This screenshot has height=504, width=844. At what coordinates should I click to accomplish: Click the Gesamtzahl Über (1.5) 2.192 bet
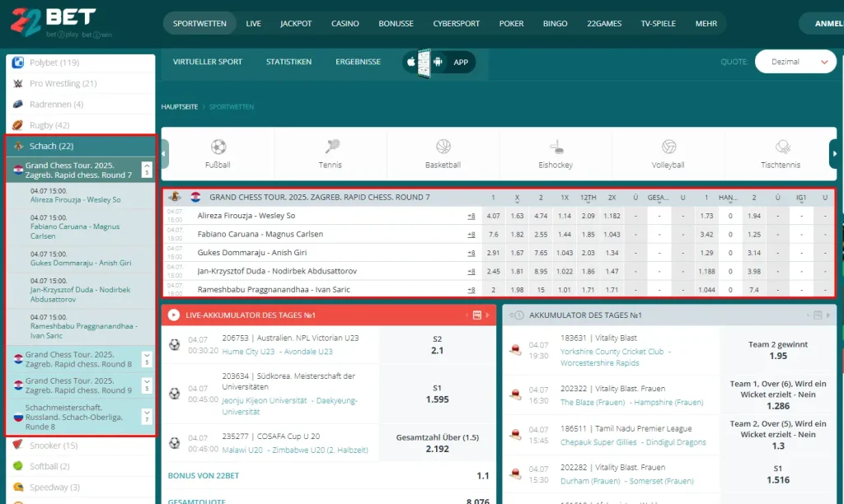437,443
